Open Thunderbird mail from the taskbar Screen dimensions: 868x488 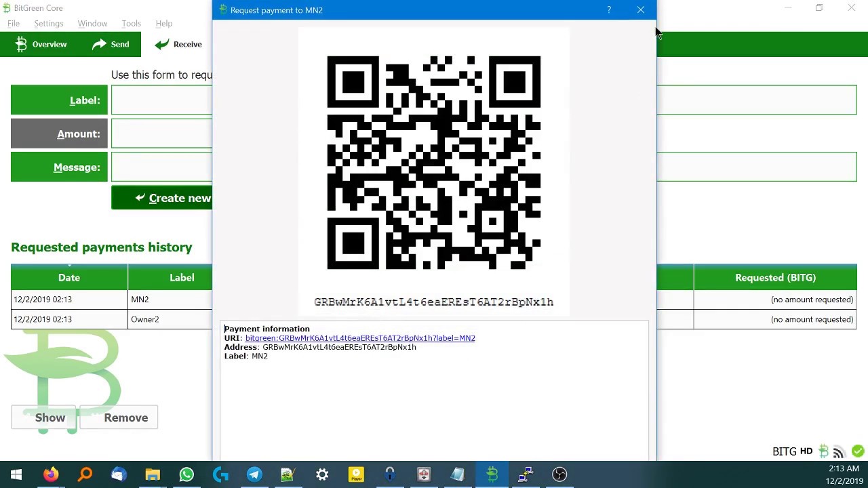(x=119, y=474)
